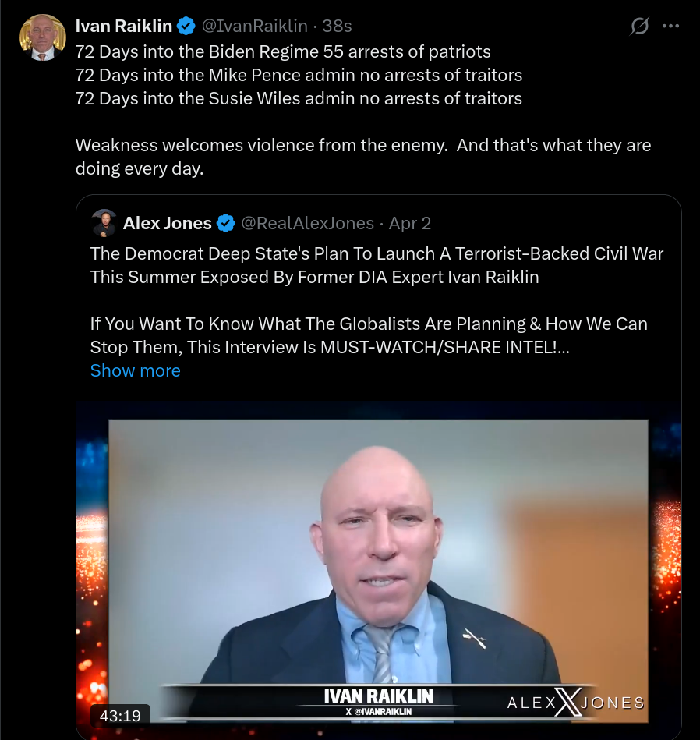Click the Alex X Jones watermark logo
Image resolution: width=700 pixels, height=740 pixels.
pos(576,703)
